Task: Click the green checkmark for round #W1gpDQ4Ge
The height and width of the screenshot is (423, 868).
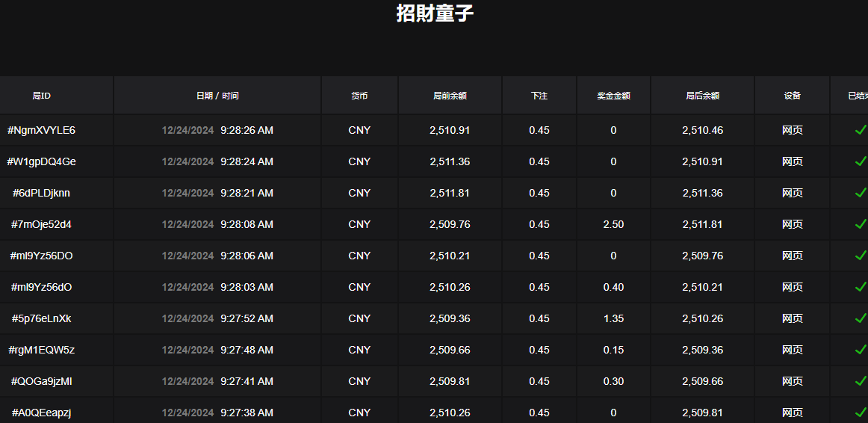Action: click(x=860, y=161)
